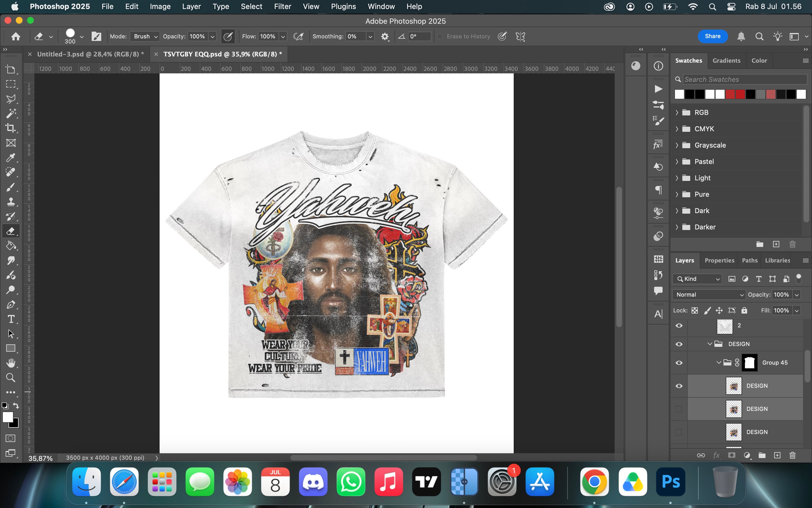Add new adjustment layer icon
Screen dimensions: 812x508
[747, 455]
